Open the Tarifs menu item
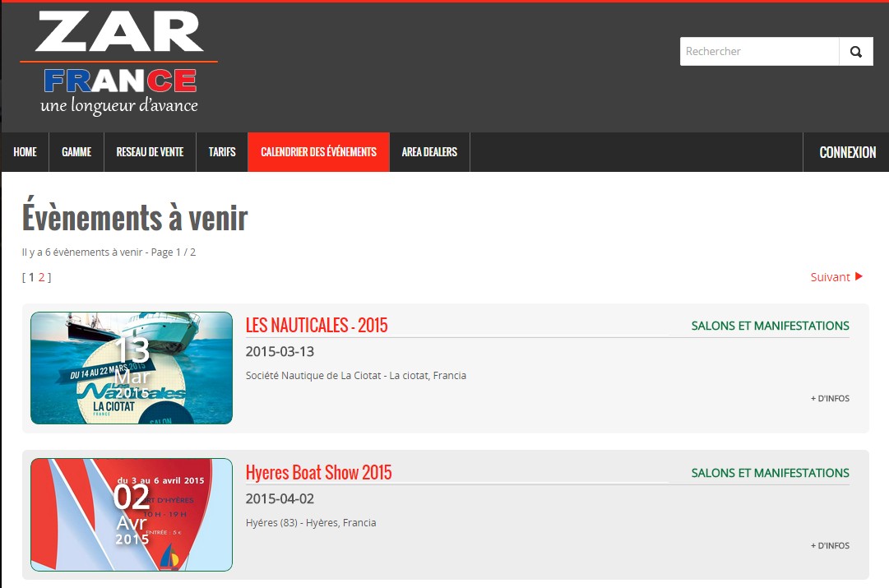The image size is (889, 588). 222,152
